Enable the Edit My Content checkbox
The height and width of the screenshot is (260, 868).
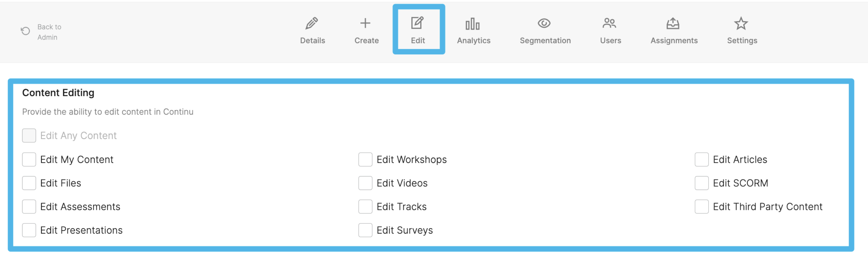29,160
